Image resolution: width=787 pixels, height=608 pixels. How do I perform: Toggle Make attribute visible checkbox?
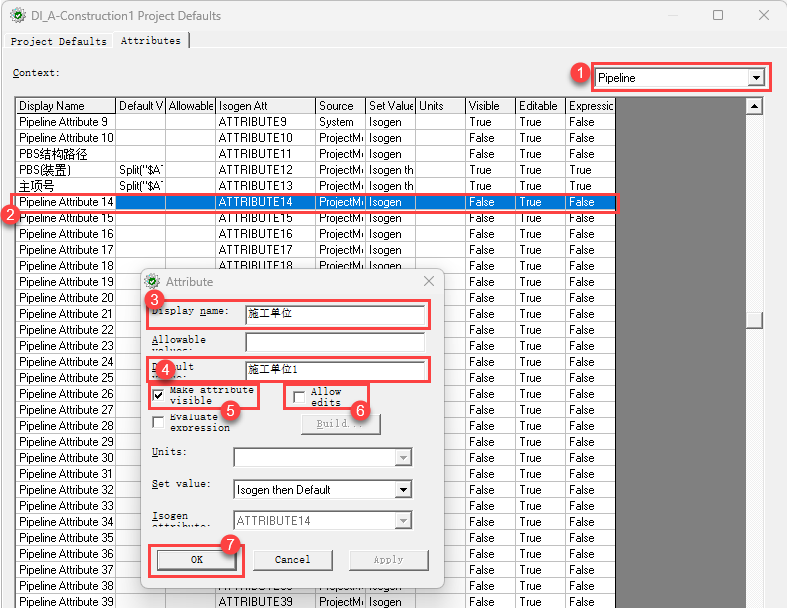pos(158,395)
